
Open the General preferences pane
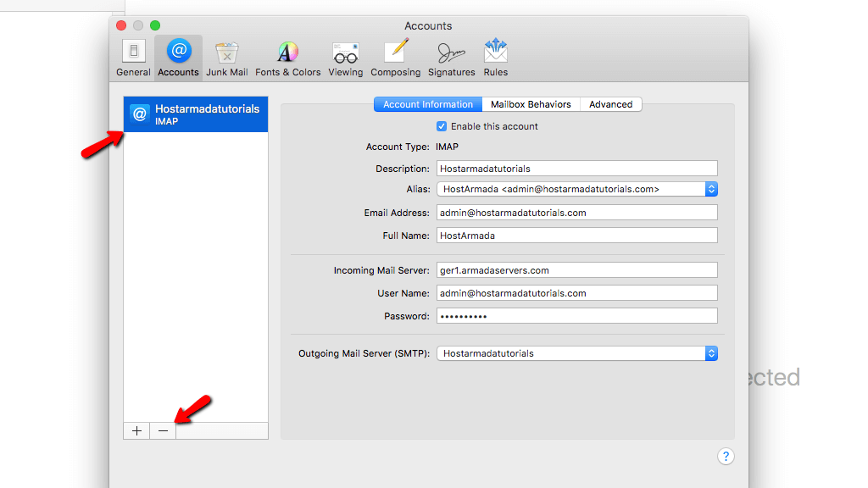[x=132, y=56]
